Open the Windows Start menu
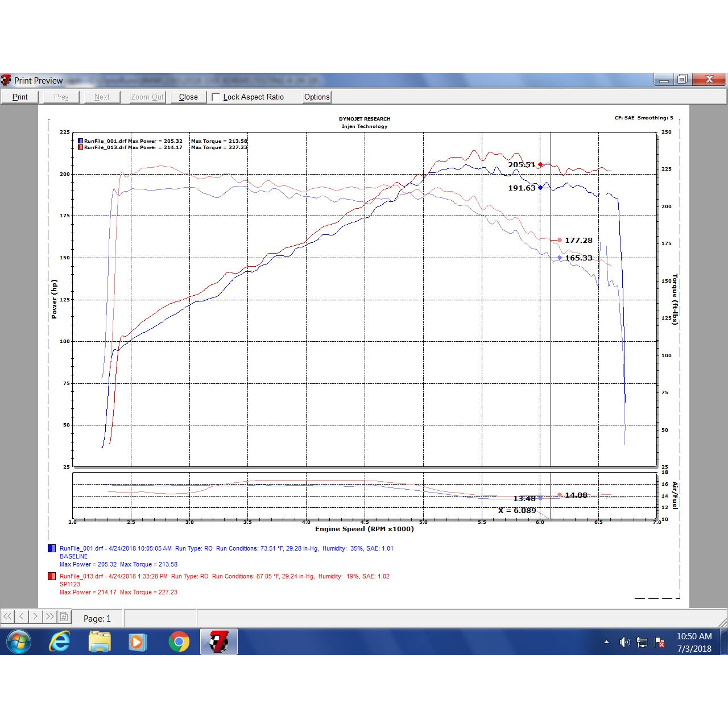The width and height of the screenshot is (728, 728). (x=19, y=642)
